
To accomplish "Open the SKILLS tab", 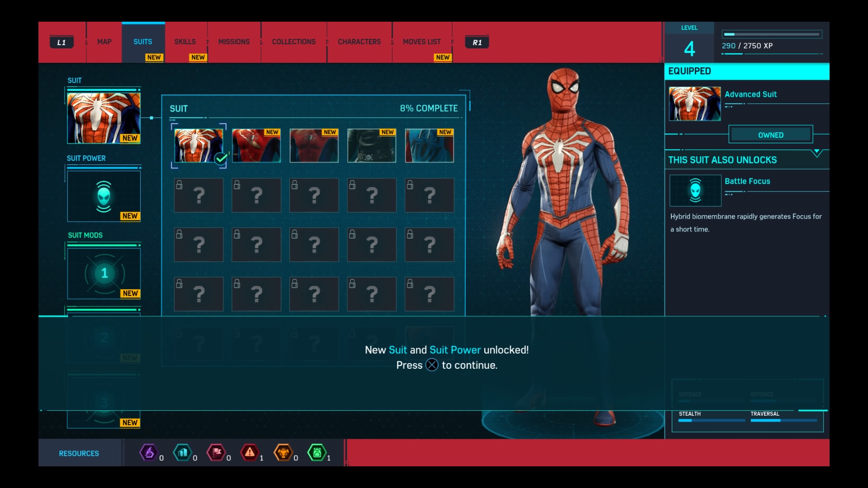I will tap(185, 42).
